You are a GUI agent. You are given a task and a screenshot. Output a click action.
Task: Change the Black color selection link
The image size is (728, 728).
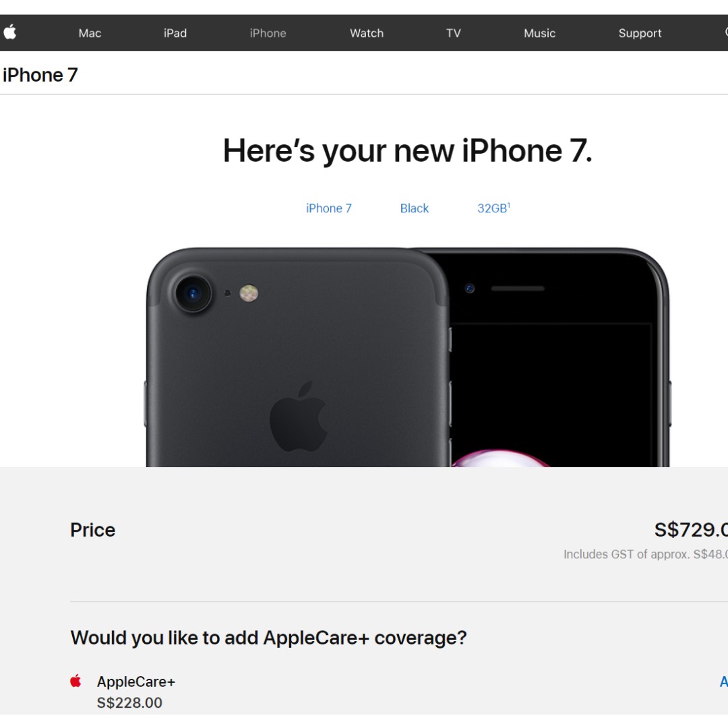point(414,208)
